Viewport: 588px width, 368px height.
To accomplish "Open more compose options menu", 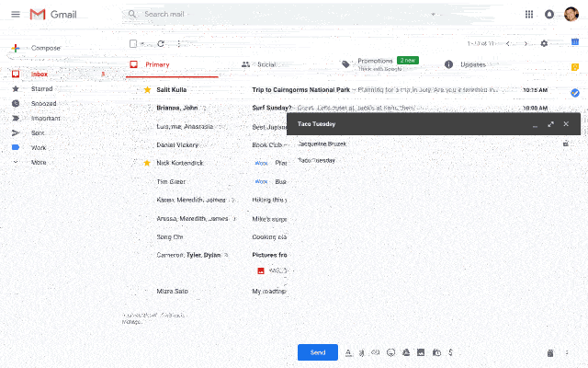I will point(567,352).
